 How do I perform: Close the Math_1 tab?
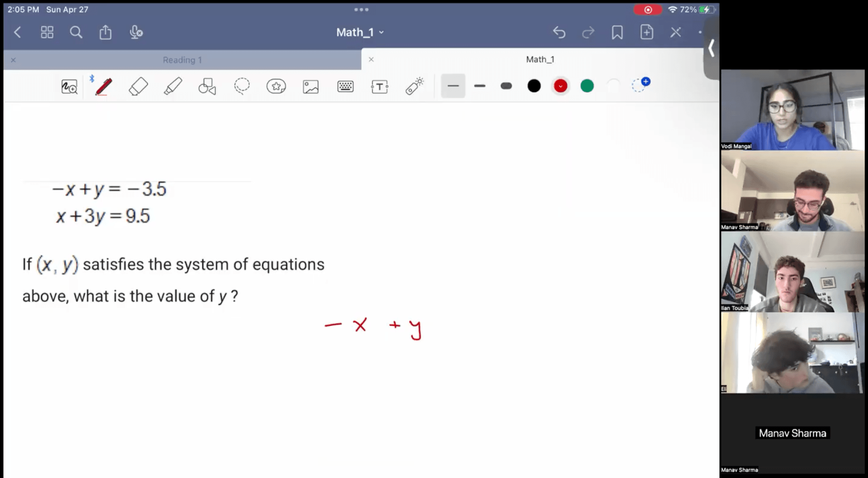(x=371, y=60)
